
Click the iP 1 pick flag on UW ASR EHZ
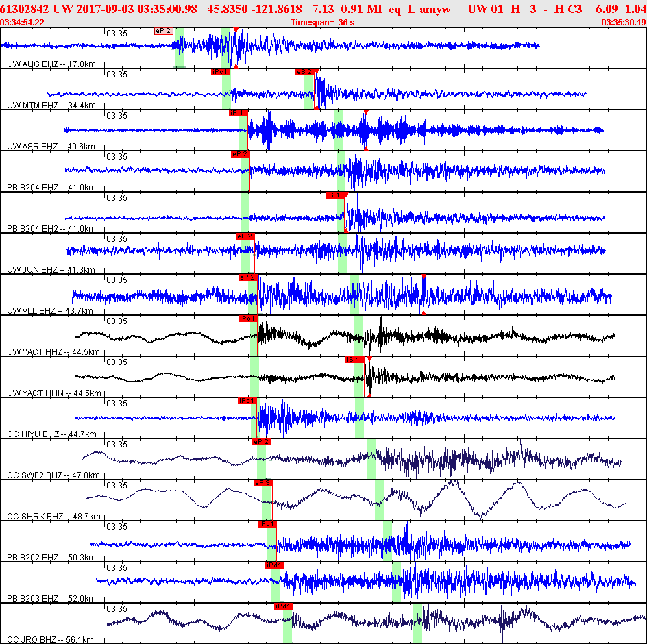click(238, 113)
